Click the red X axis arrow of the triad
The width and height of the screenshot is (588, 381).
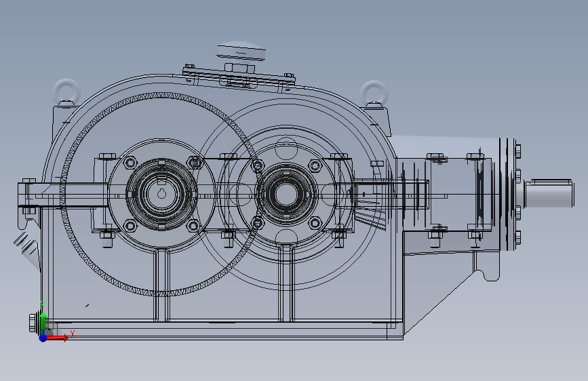(x=57, y=338)
